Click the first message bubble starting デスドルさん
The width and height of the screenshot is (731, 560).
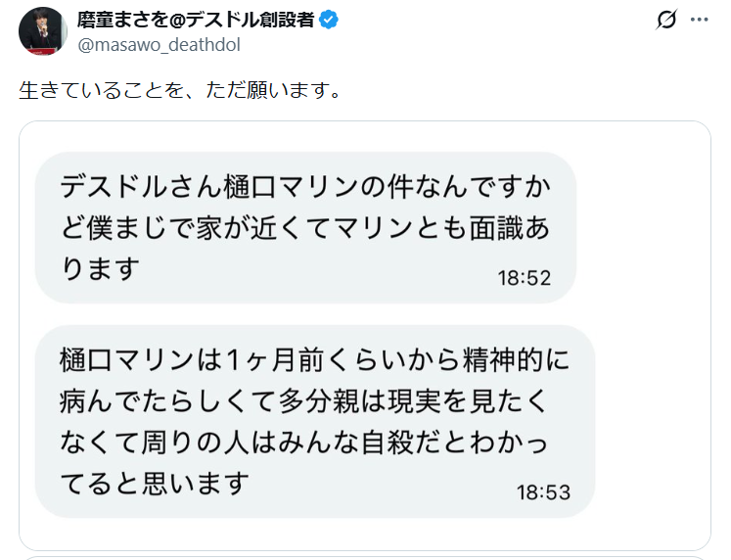pyautogui.click(x=304, y=226)
